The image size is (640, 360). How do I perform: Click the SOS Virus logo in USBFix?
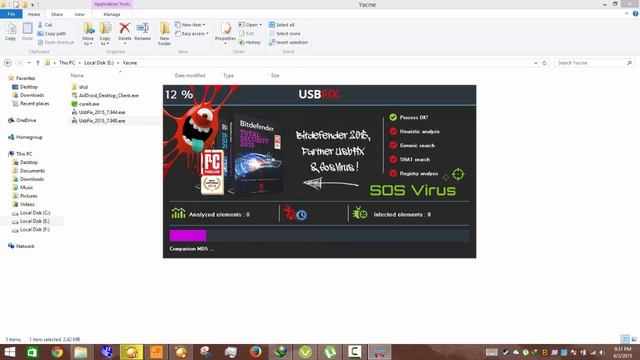click(x=413, y=190)
